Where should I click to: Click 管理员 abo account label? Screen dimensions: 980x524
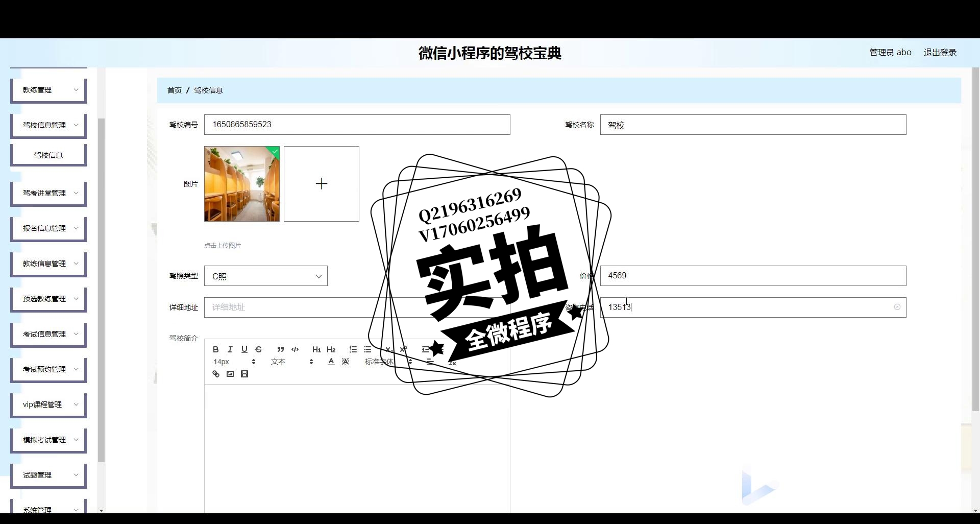point(890,53)
